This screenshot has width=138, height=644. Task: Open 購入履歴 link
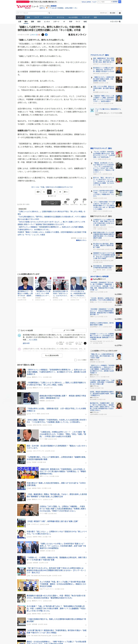(112, 13)
